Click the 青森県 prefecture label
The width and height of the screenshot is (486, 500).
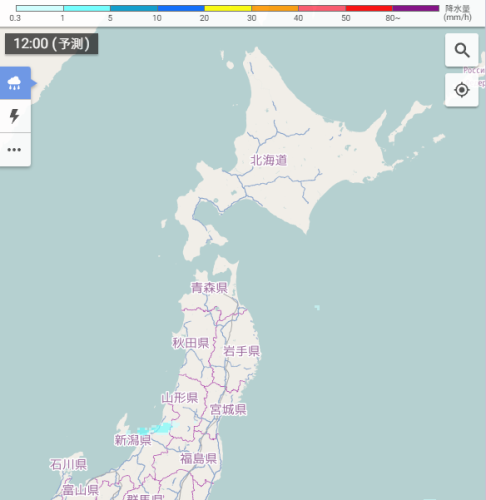pos(209,288)
